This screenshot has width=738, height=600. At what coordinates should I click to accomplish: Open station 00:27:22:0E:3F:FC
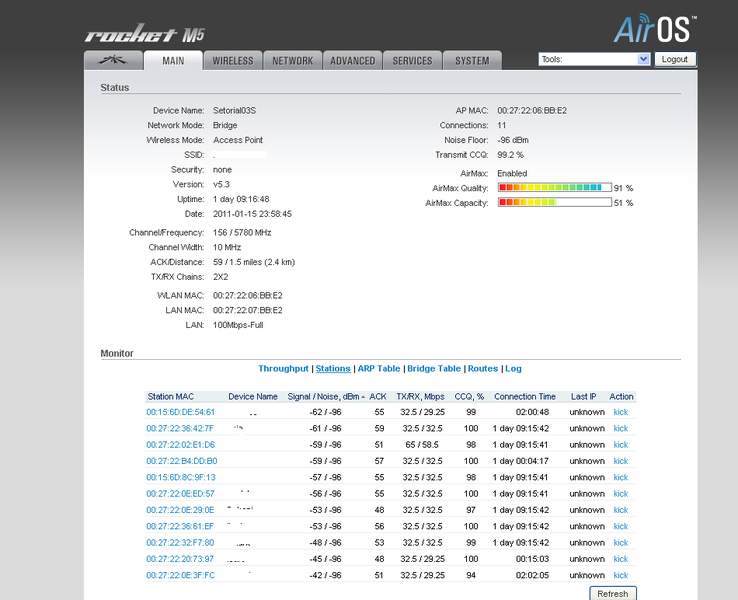[180, 575]
